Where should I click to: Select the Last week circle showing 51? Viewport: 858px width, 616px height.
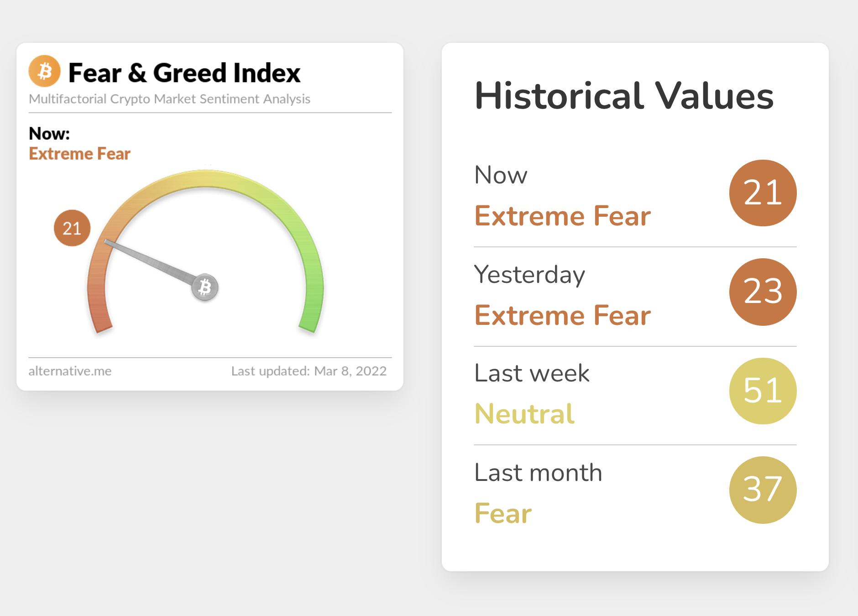tap(763, 391)
